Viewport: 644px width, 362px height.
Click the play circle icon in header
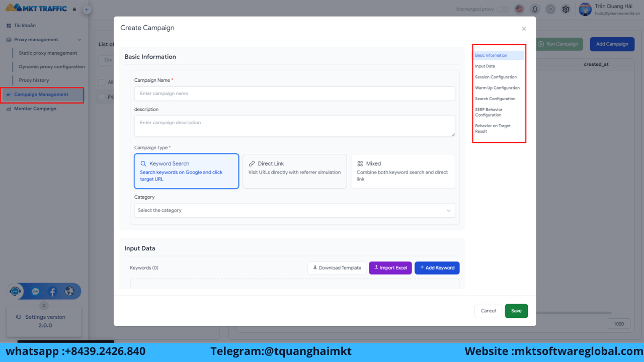550,9
